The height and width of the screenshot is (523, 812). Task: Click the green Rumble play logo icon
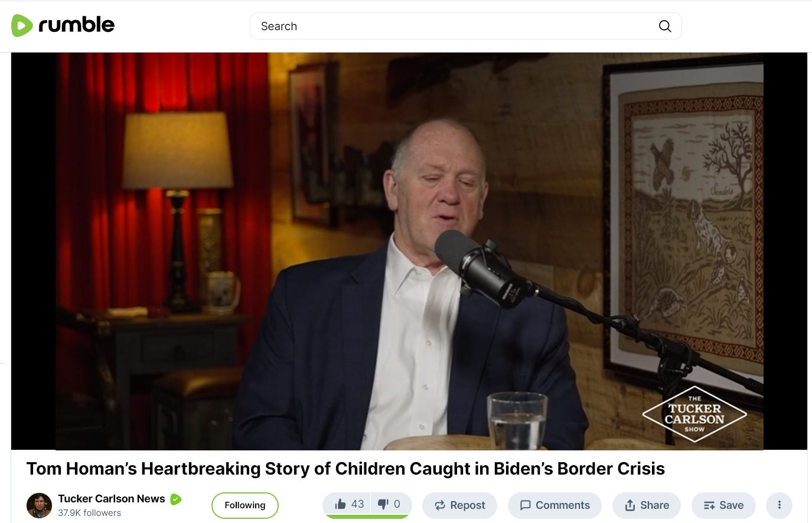click(x=22, y=25)
